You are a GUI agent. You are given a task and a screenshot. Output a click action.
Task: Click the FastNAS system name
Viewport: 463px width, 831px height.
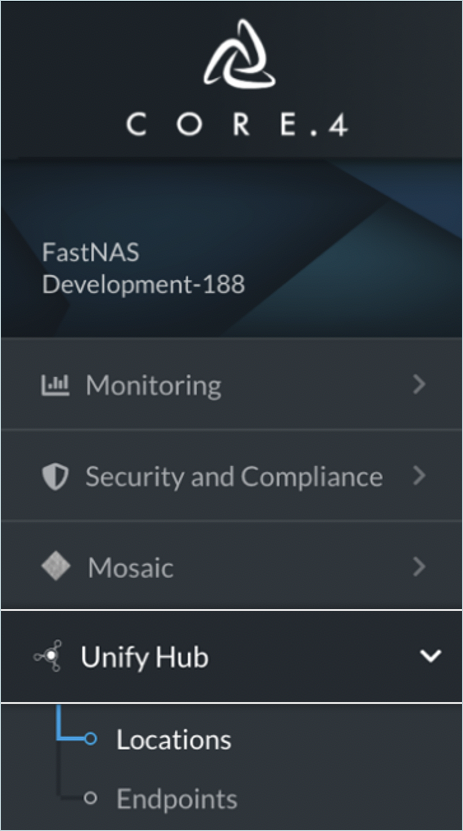pyautogui.click(x=91, y=252)
